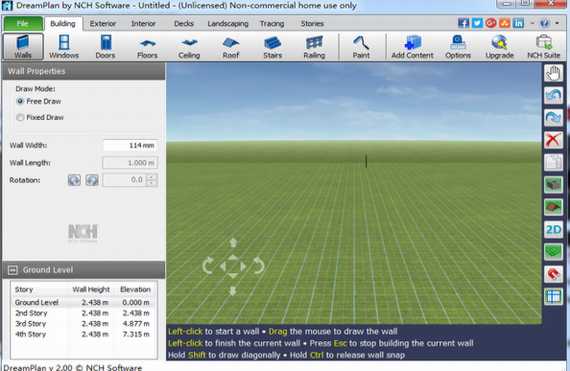Select the Doors tool
The height and width of the screenshot is (371, 570).
pos(105,47)
